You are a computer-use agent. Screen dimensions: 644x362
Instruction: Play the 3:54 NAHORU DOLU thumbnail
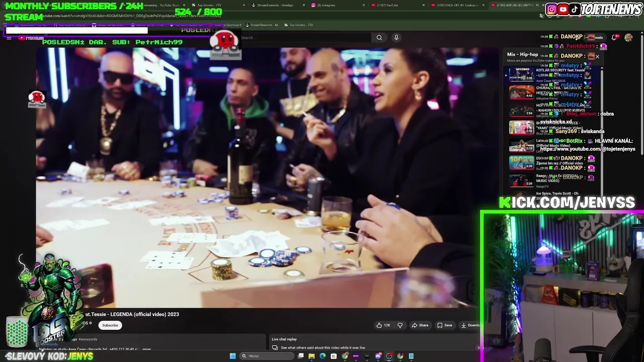click(x=521, y=110)
